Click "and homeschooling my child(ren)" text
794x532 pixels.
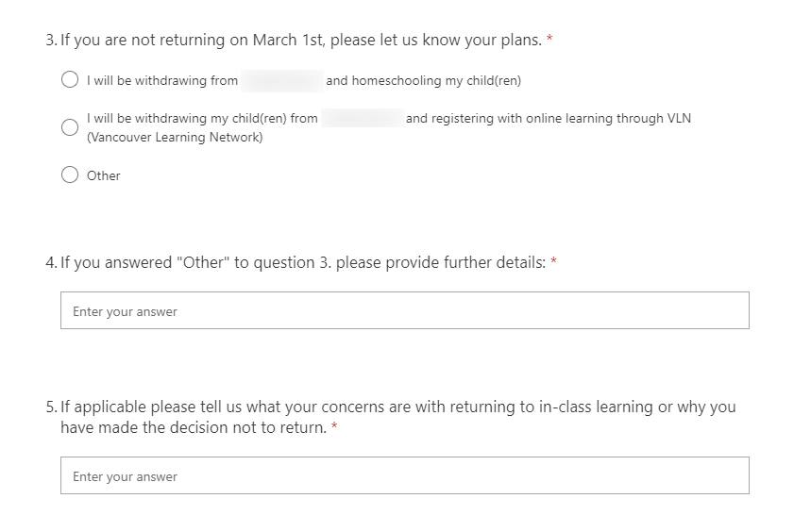pos(423,81)
